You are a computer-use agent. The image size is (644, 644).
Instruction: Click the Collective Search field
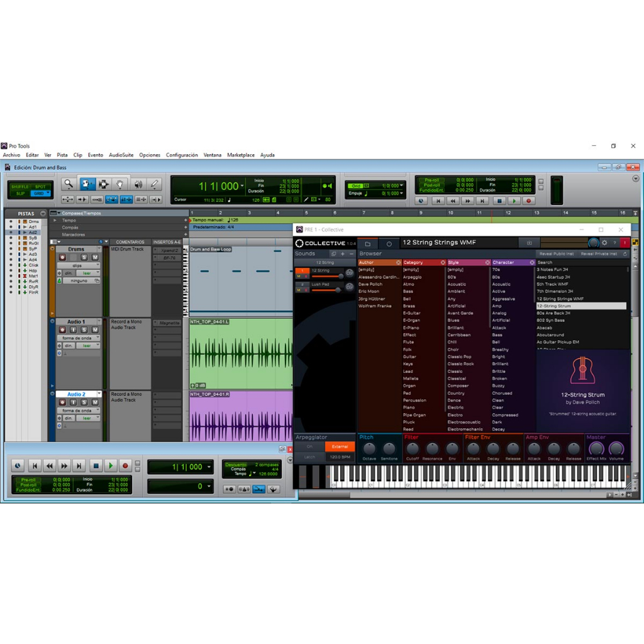(582, 262)
